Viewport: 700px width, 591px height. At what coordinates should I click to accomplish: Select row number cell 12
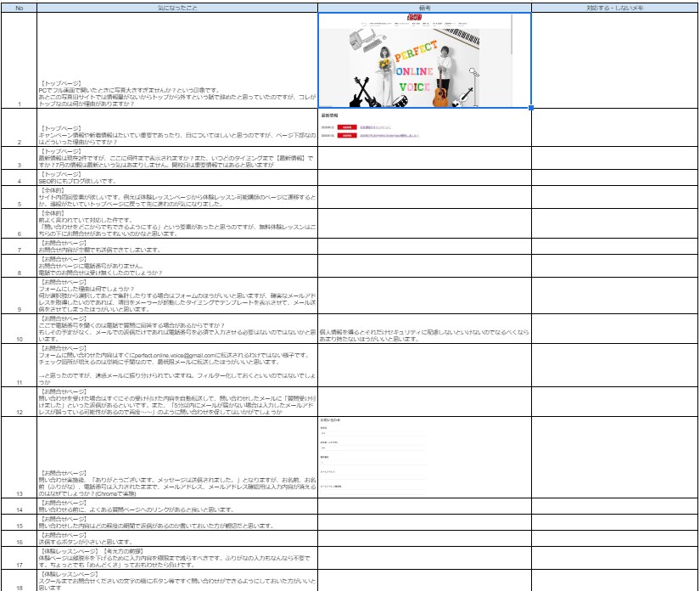tap(20, 402)
